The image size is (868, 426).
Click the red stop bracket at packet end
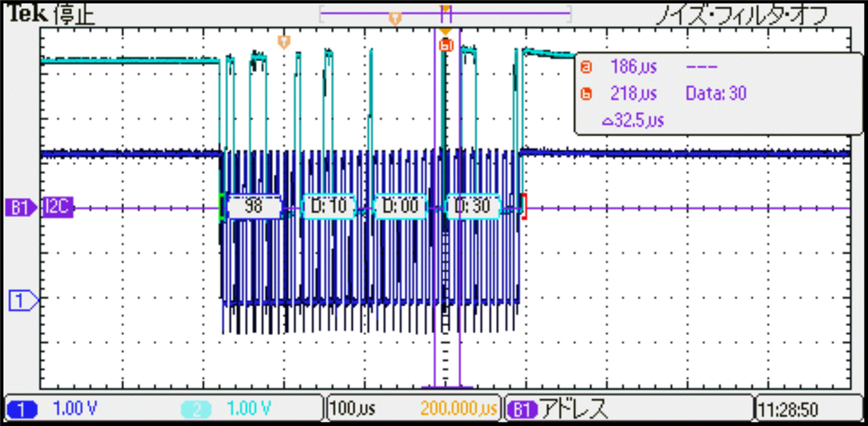(524, 207)
